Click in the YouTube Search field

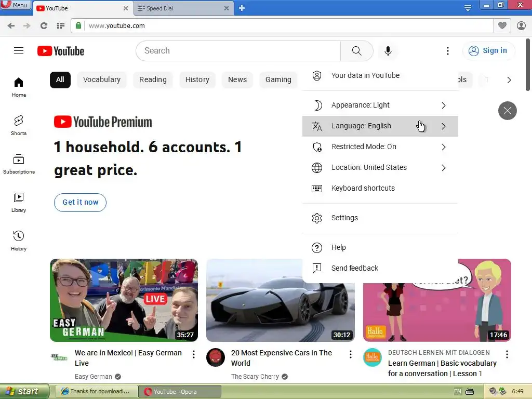(238, 51)
